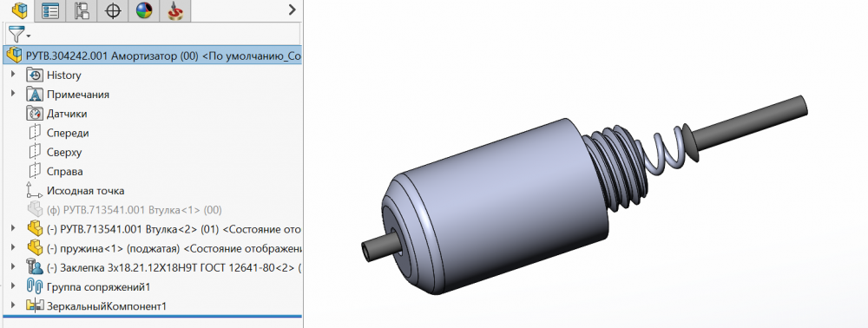868x328 pixels.
Task: Open the DisplayManager color sphere tab
Action: (x=144, y=10)
